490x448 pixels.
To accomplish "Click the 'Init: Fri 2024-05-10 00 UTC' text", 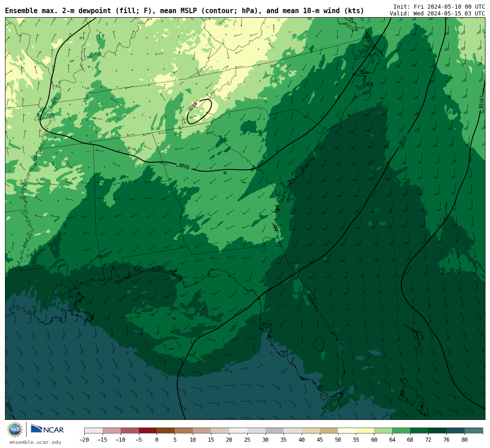I will [x=439, y=6].
